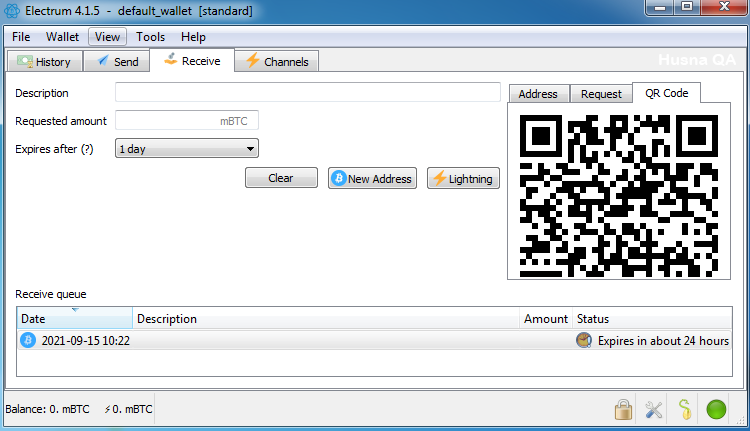Click the Bitcoin icon in receive queue row

(28, 340)
